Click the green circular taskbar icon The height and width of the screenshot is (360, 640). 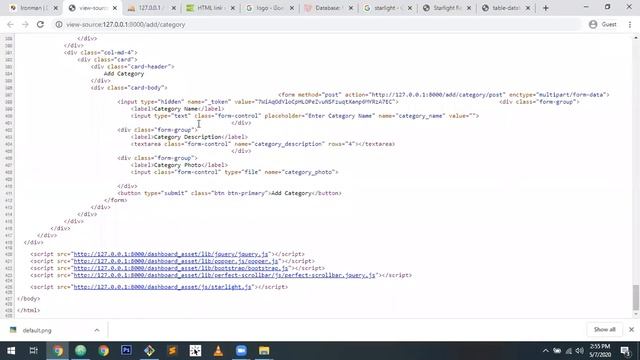[x=80, y=351]
